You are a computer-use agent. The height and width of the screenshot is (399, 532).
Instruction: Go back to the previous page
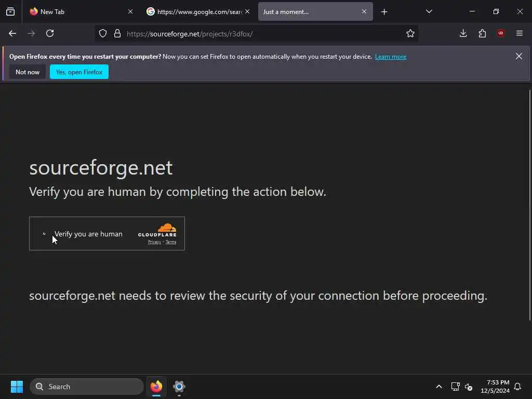pyautogui.click(x=12, y=34)
